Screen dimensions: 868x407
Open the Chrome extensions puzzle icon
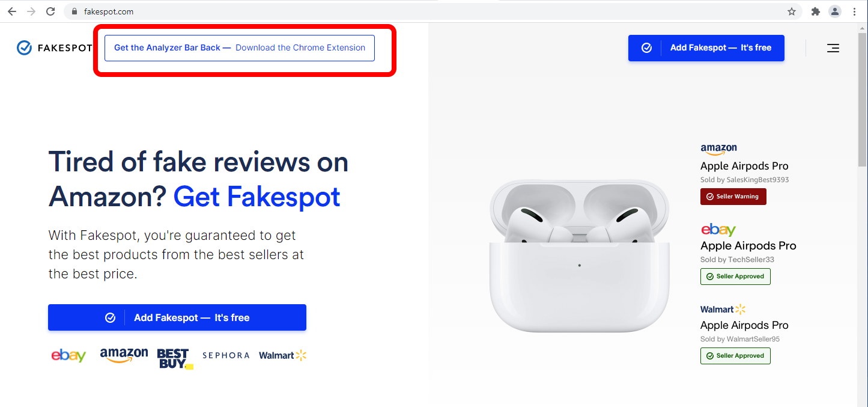click(x=816, y=11)
